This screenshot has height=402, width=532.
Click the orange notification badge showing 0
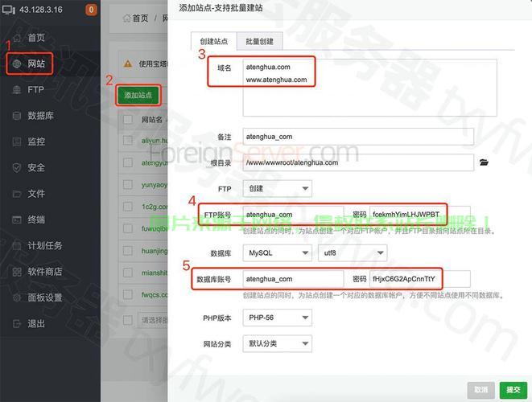pos(91,10)
